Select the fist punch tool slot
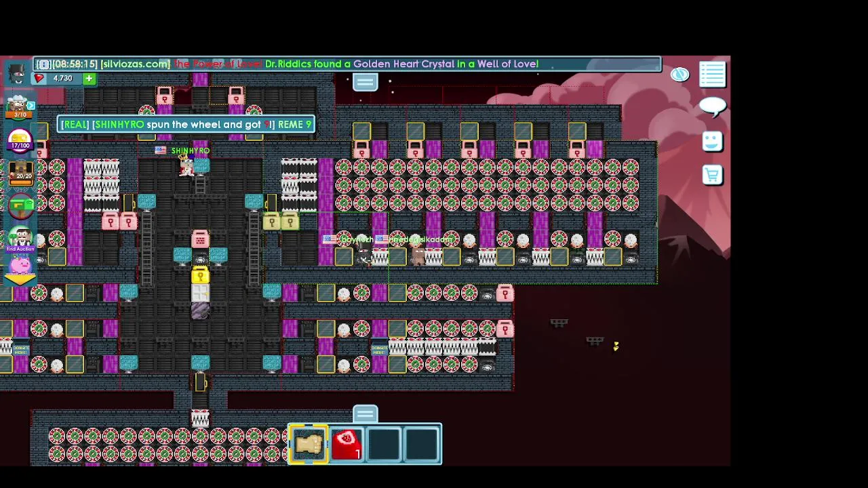 click(x=309, y=445)
